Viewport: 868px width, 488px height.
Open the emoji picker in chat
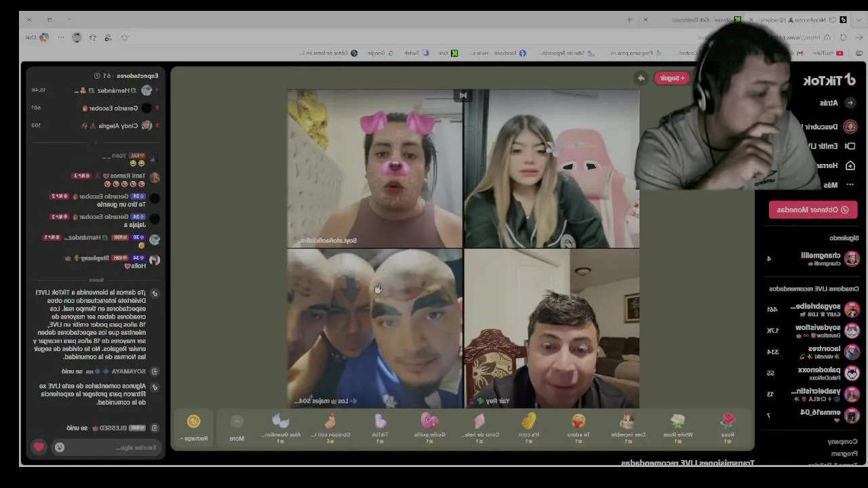60,447
